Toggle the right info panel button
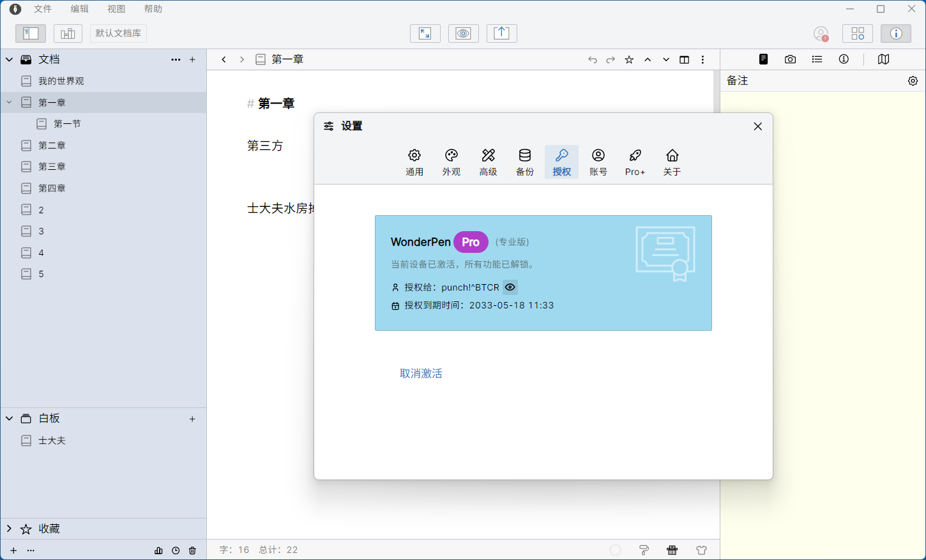926x560 pixels. (896, 33)
